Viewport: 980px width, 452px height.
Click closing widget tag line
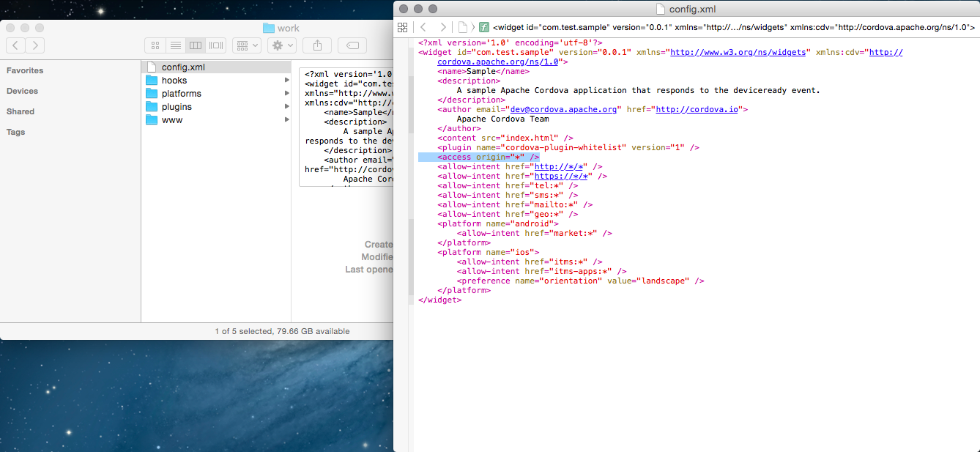(x=439, y=300)
